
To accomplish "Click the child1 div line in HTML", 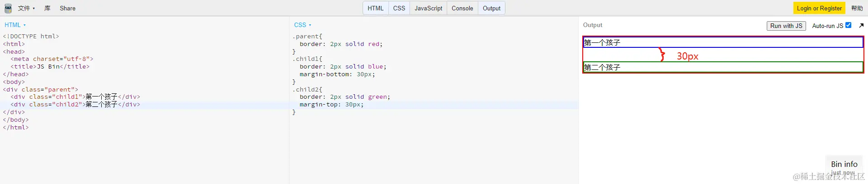I will pos(75,97).
